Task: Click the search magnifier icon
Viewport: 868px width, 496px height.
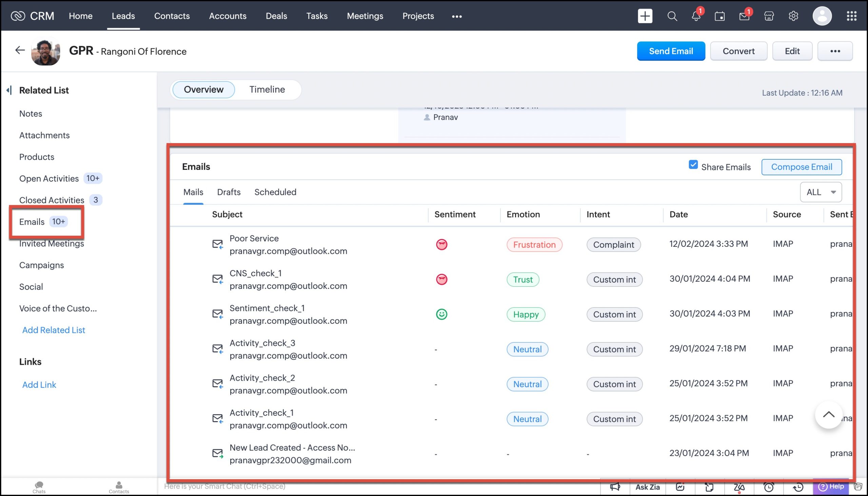Action: tap(672, 16)
